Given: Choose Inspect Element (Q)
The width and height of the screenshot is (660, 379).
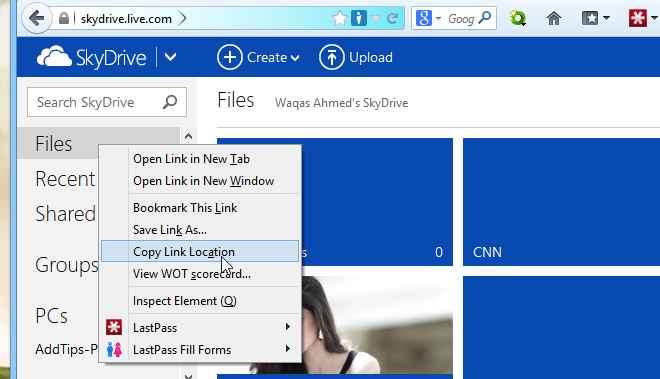Looking at the screenshot, I should point(200,301).
